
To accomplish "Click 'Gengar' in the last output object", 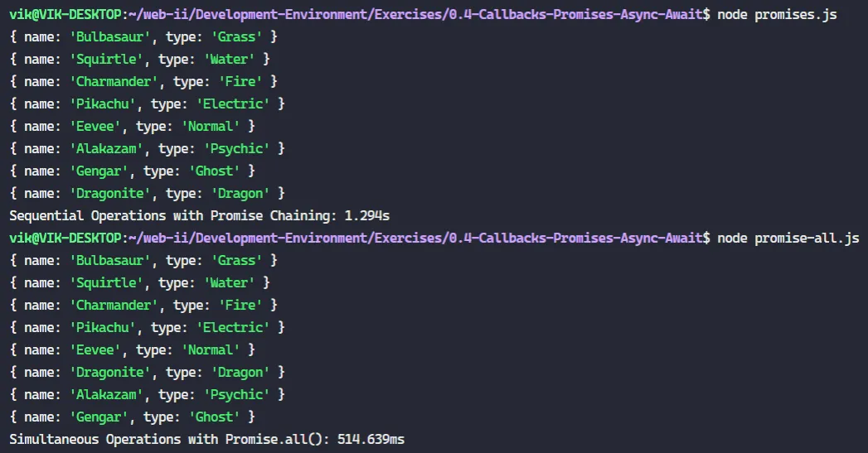I will coord(99,417).
